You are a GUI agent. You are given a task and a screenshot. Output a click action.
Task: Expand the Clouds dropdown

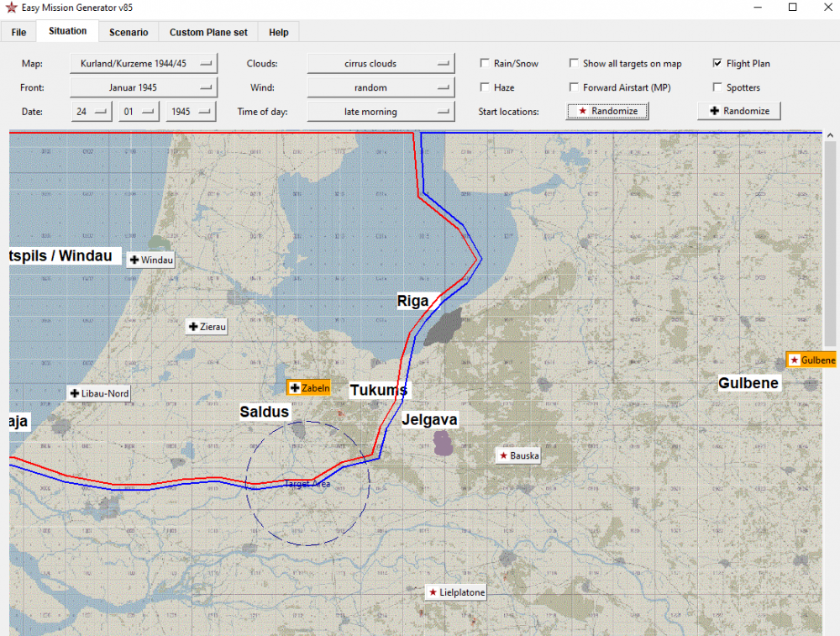(x=381, y=64)
